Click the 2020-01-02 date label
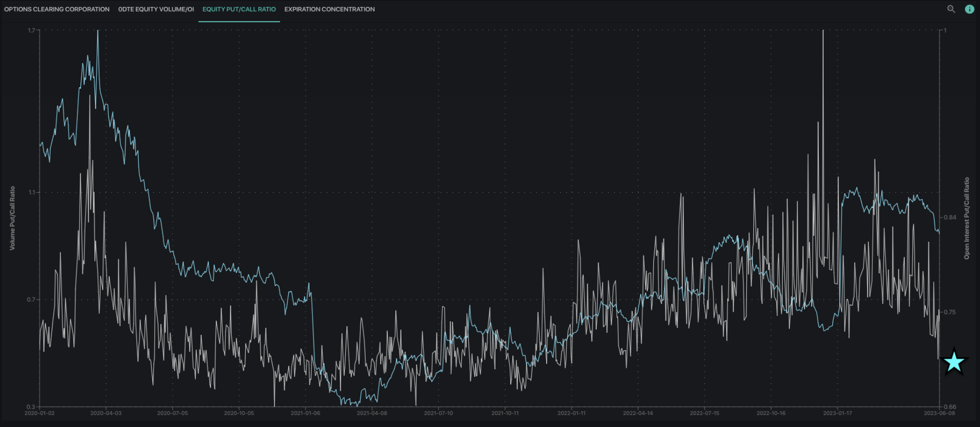The image size is (980, 427). (x=39, y=413)
